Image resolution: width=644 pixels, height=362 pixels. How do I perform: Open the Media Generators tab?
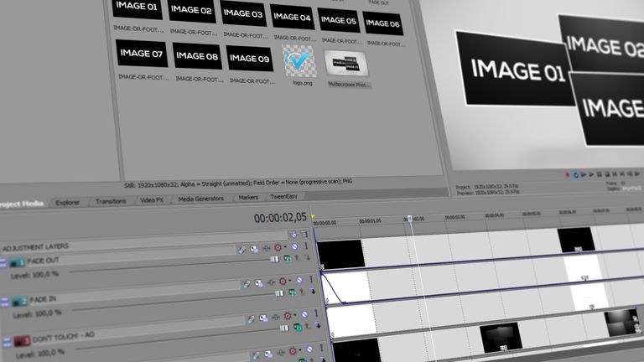point(201,199)
